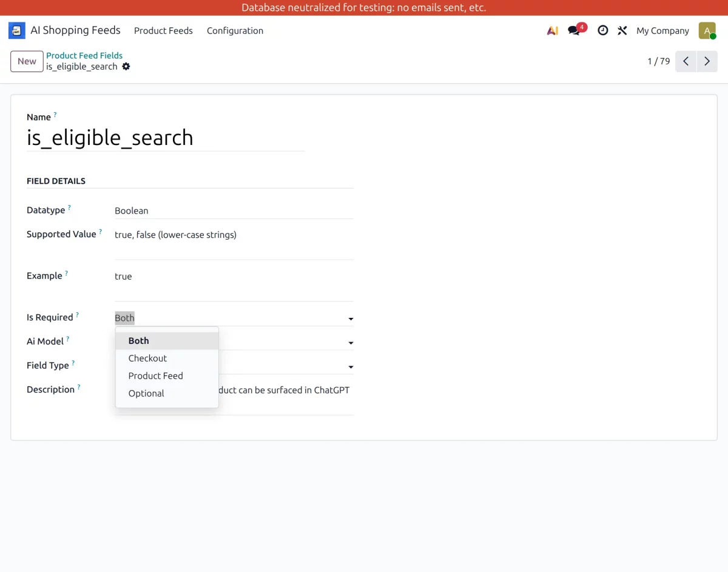Viewport: 728px width, 572px height.
Task: Select the Product Feed dropdown option
Action: pyautogui.click(x=155, y=376)
